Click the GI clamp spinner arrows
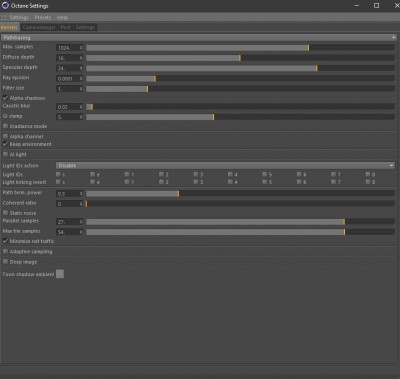 [81, 117]
